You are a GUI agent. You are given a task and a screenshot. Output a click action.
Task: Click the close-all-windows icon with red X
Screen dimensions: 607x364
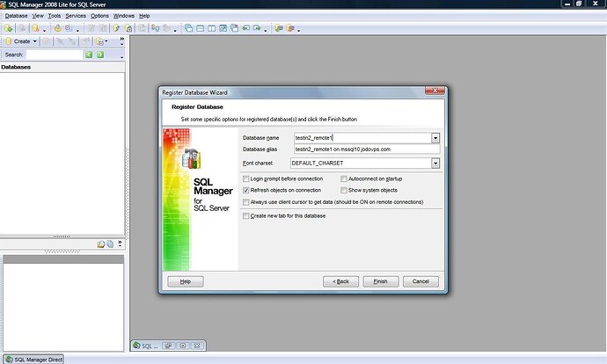[234, 28]
